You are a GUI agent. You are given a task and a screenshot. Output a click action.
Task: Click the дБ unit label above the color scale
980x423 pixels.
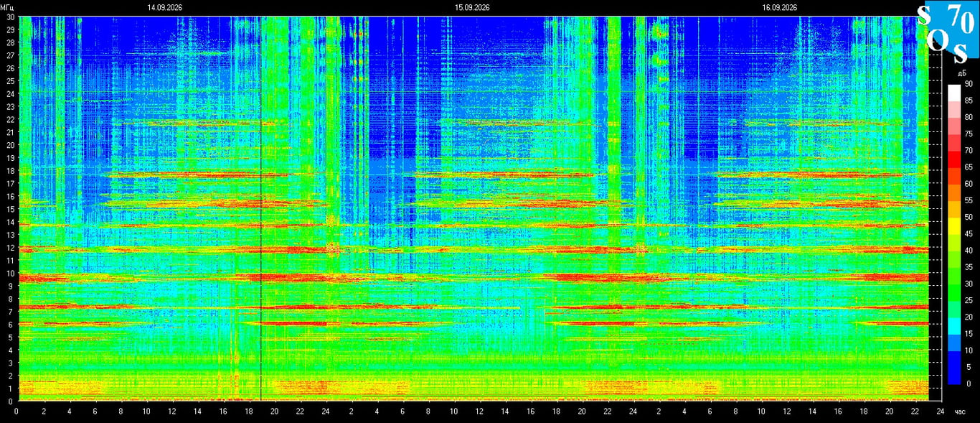[x=962, y=74]
